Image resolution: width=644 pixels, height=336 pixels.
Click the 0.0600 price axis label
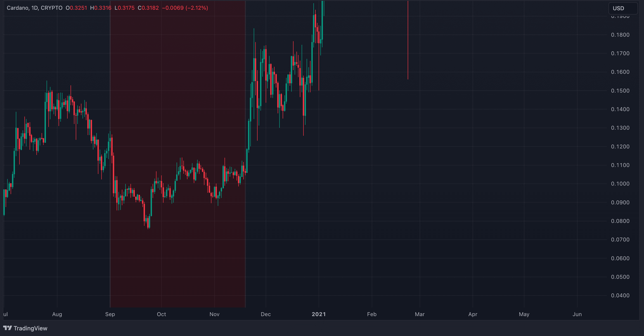[x=620, y=258]
